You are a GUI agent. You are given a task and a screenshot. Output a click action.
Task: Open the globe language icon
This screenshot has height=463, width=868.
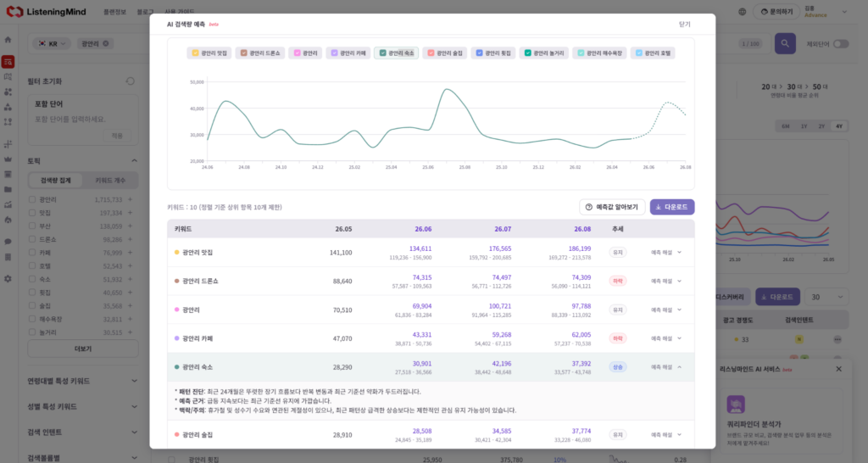click(742, 12)
